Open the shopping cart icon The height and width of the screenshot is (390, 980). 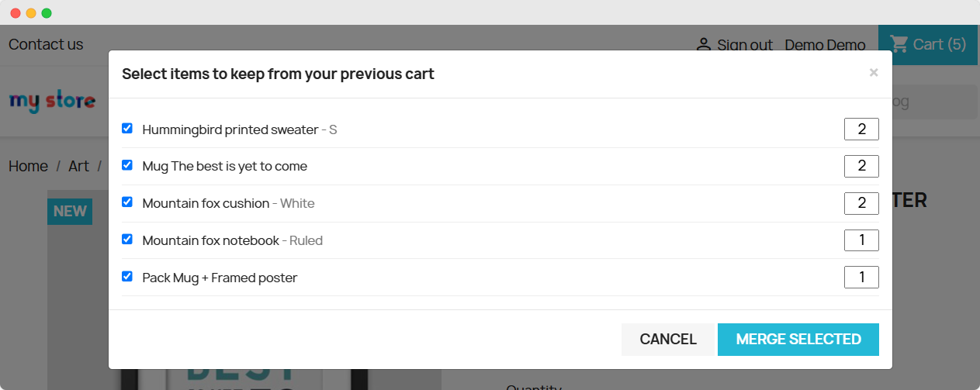(899, 44)
